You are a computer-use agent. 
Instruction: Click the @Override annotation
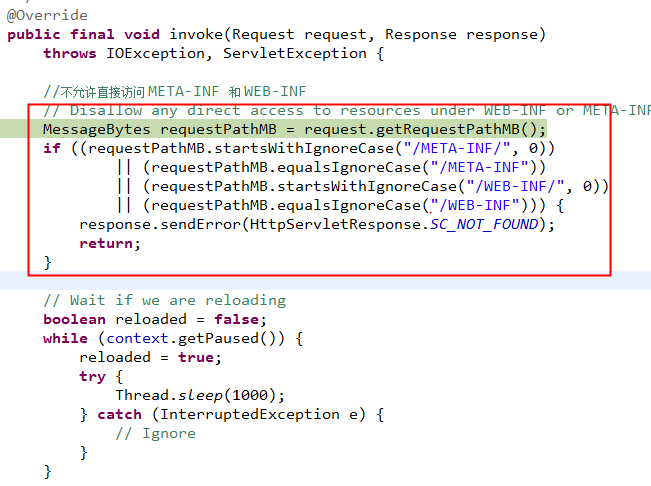(47, 15)
